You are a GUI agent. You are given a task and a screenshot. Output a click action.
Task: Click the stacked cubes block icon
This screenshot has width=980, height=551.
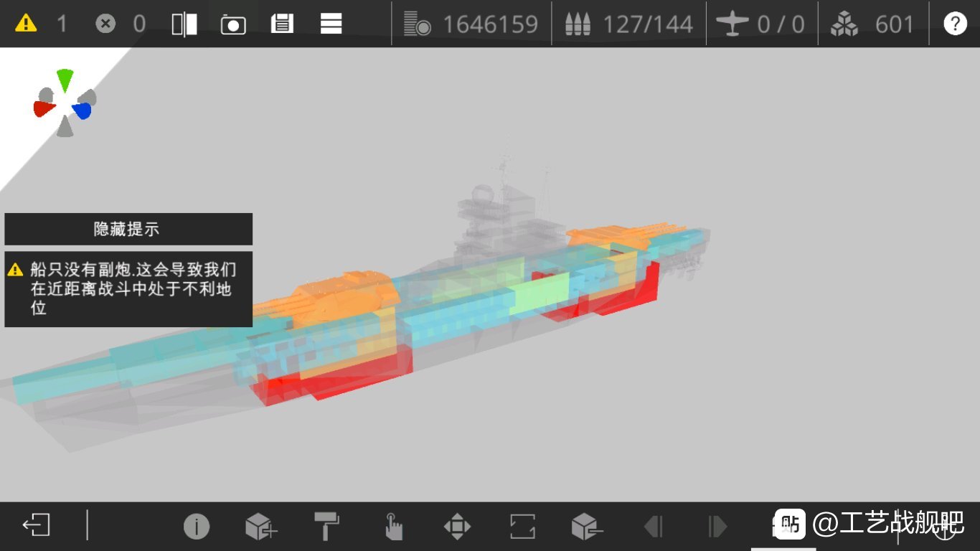click(x=844, y=24)
